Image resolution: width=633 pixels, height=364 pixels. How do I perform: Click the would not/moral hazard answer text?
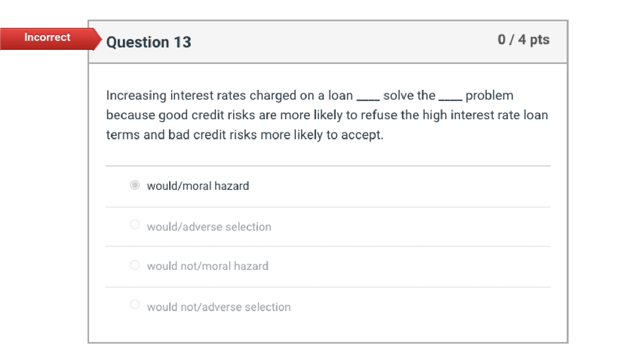(x=207, y=266)
